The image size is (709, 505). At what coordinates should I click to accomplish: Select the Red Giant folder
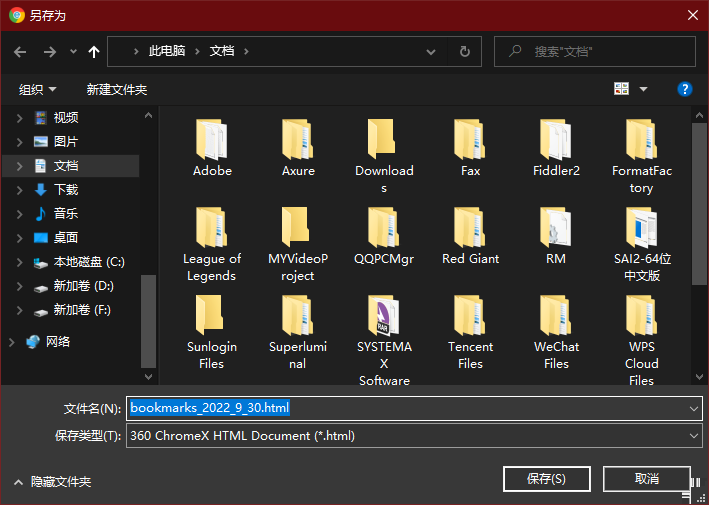470,235
